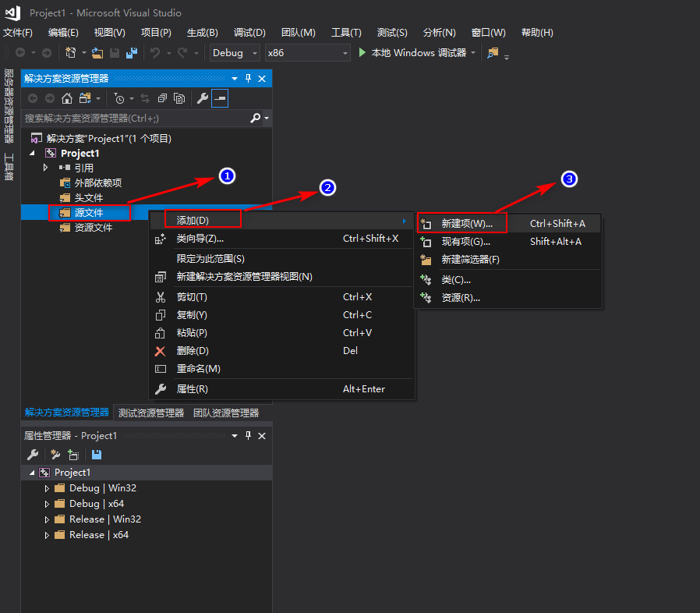This screenshot has width=700, height=613.
Task: Switch to 团队资源管理器 tab
Action: (226, 413)
